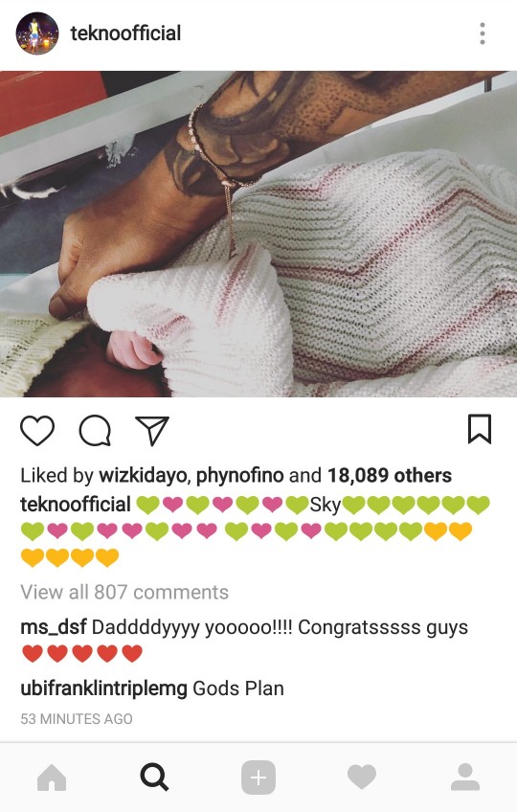Viewport: 517px width, 812px height.
Task: Tap the paper plane share icon
Action: (152, 430)
